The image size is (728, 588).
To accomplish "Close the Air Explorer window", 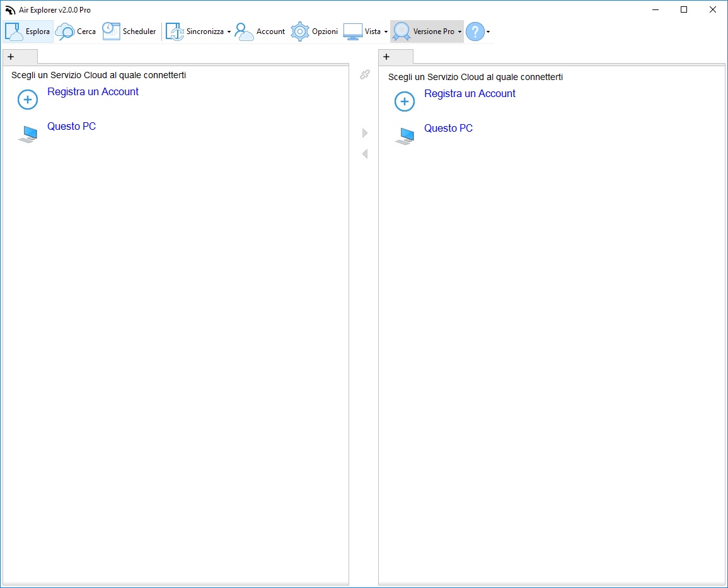I will tap(713, 9).
